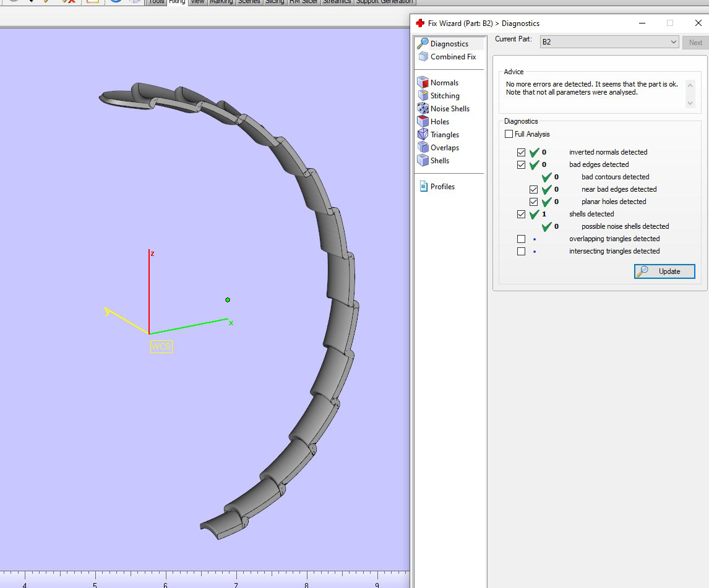Enable overlapping triangles detection checkbox
The width and height of the screenshot is (709, 588).
point(521,239)
